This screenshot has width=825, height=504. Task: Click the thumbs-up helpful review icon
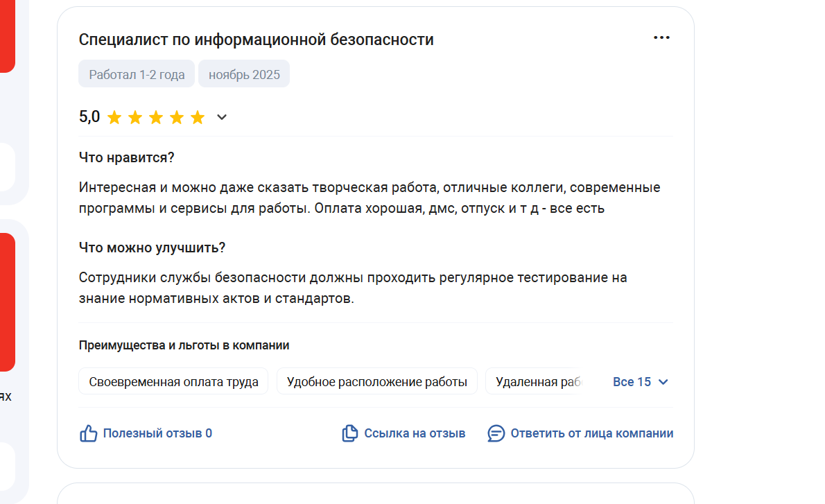tap(89, 434)
